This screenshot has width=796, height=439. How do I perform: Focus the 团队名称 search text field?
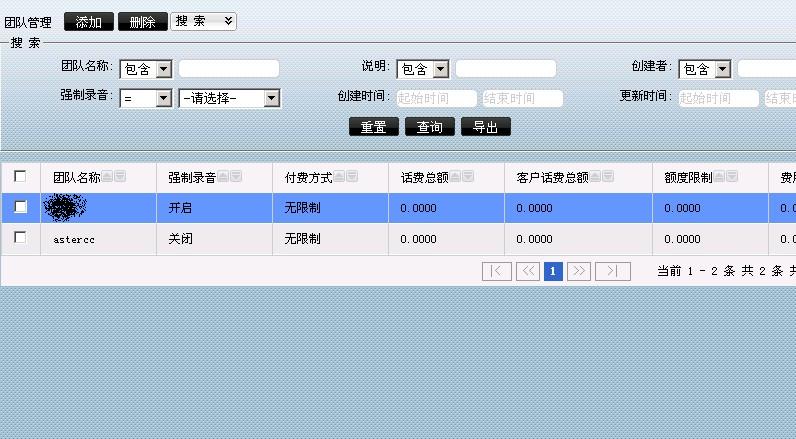(x=229, y=69)
